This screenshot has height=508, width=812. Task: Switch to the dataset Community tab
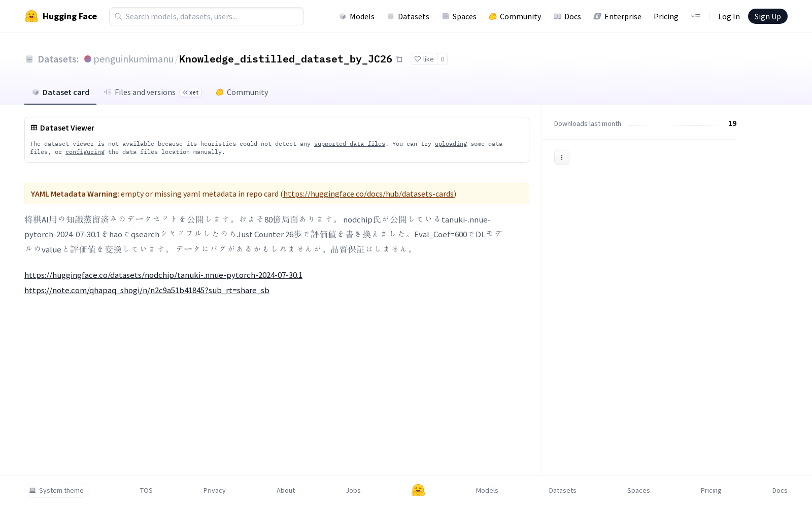coord(242,92)
